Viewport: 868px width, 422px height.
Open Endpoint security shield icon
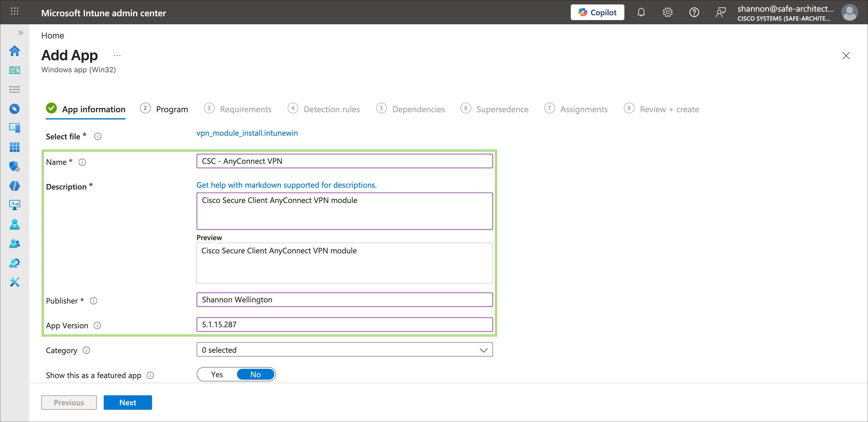[14, 166]
